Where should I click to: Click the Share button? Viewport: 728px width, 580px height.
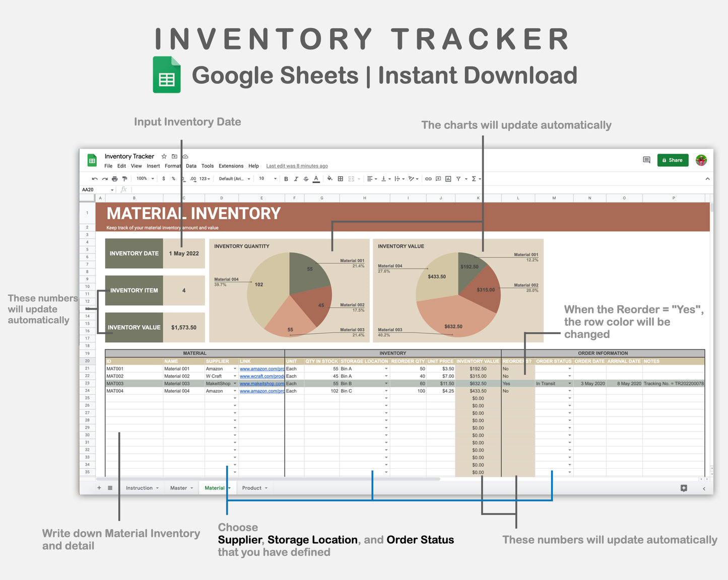[x=673, y=160]
